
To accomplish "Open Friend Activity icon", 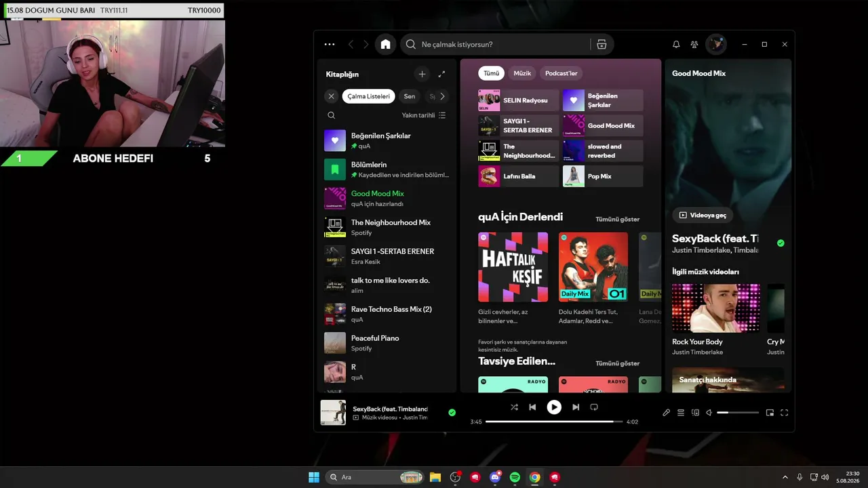I will click(x=694, y=45).
